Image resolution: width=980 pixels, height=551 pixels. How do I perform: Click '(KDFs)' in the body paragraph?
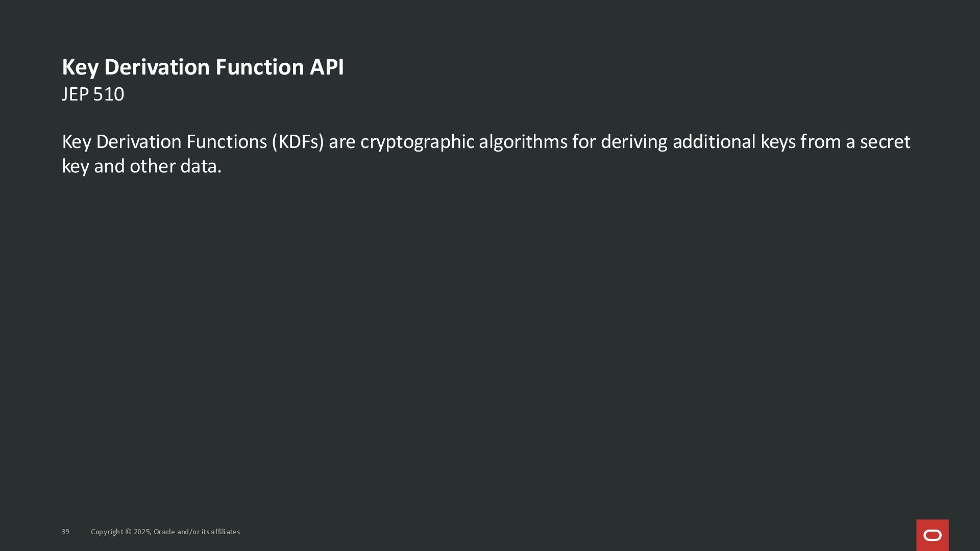point(298,142)
